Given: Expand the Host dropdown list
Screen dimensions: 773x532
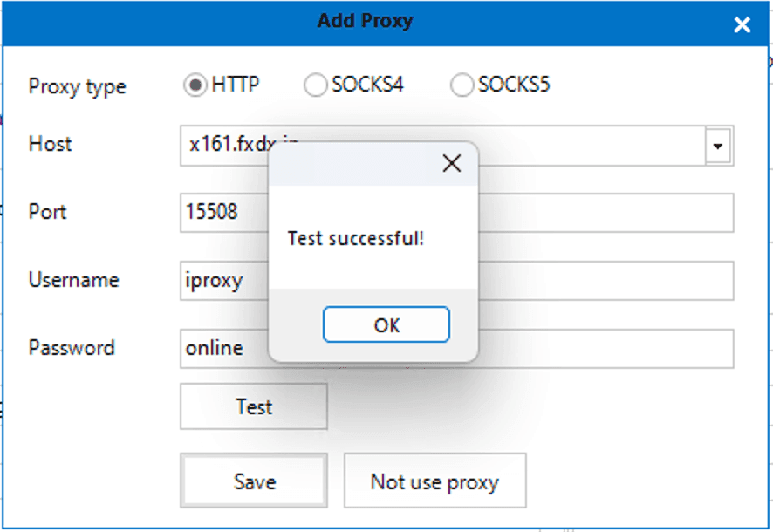Looking at the screenshot, I should [718, 146].
